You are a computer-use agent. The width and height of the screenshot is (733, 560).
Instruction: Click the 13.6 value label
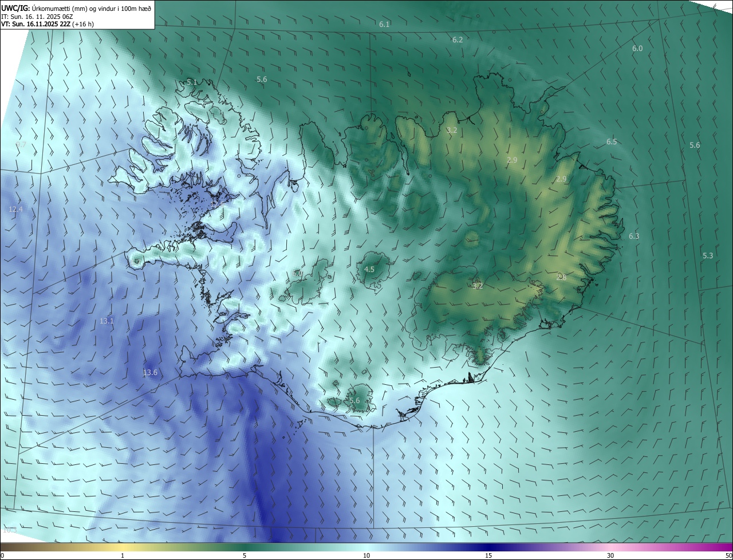[150, 372]
